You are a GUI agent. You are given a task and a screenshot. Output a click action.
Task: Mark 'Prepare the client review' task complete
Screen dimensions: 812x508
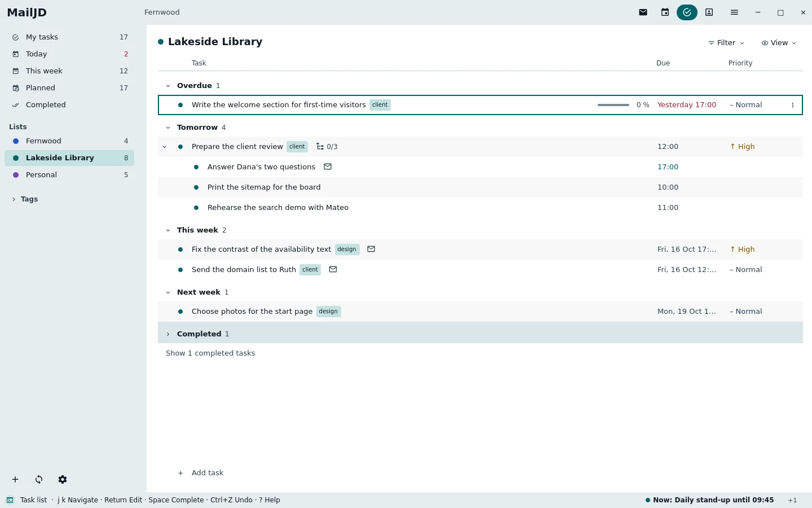(x=180, y=147)
